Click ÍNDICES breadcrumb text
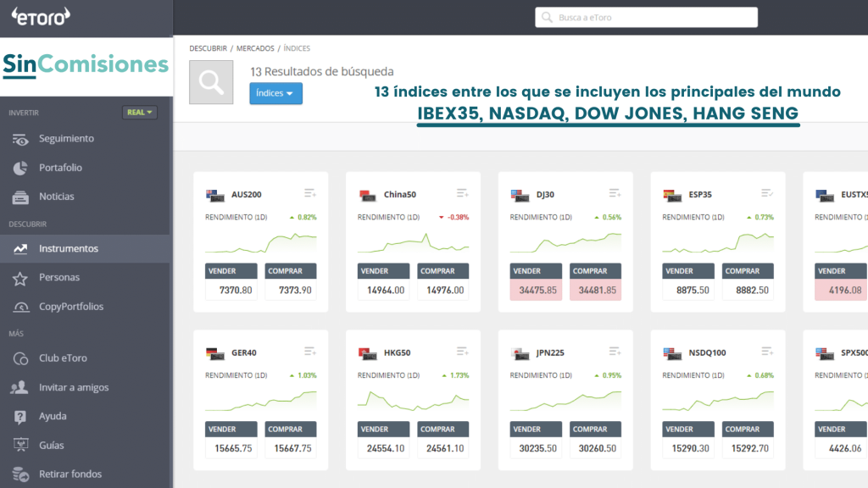This screenshot has height=488, width=868. (x=297, y=48)
